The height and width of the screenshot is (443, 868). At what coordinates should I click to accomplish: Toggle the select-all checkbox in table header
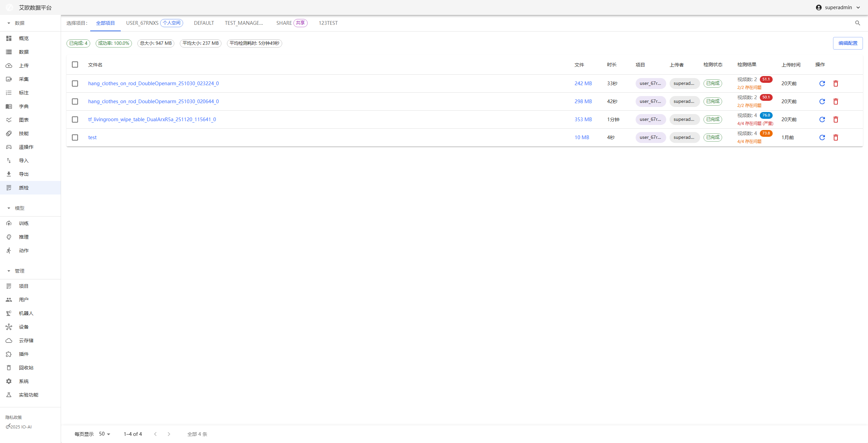(75, 64)
